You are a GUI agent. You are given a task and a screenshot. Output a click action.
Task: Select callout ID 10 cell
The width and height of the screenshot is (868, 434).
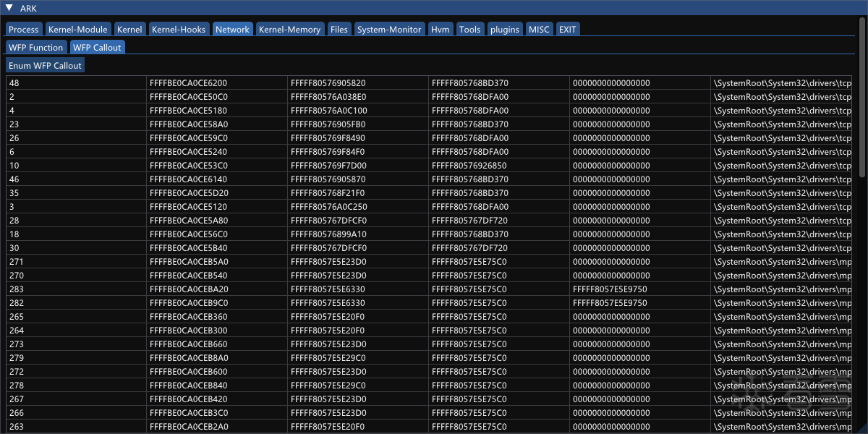[77, 166]
